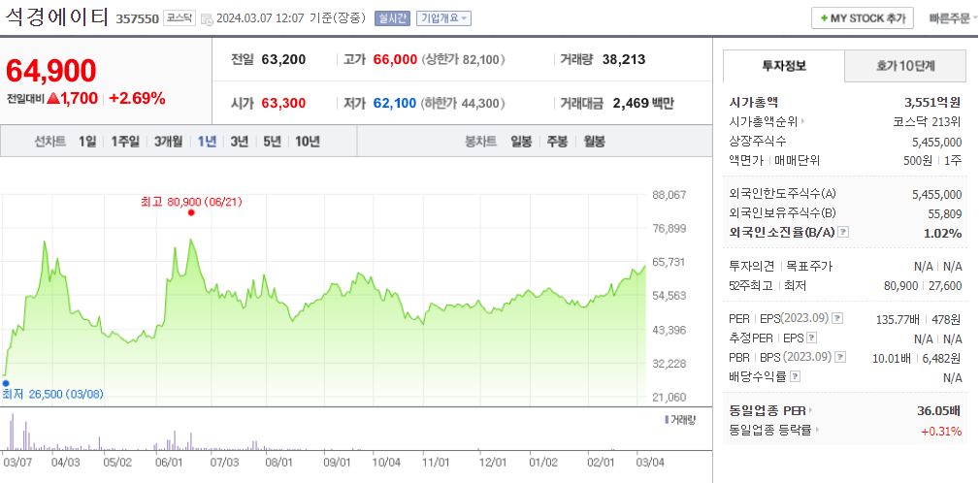The width and height of the screenshot is (980, 483).
Task: Click the PER EPS value 135.77배 | 478원
Action: click(x=920, y=319)
